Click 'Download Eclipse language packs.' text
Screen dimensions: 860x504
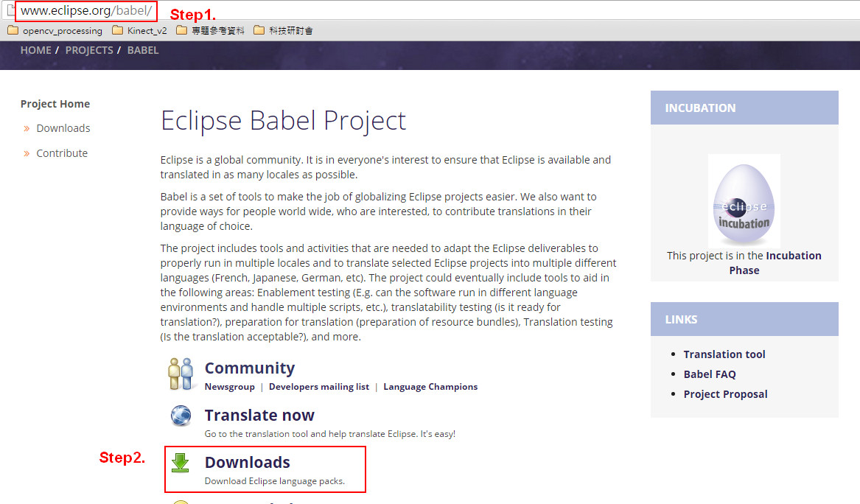coord(275,481)
